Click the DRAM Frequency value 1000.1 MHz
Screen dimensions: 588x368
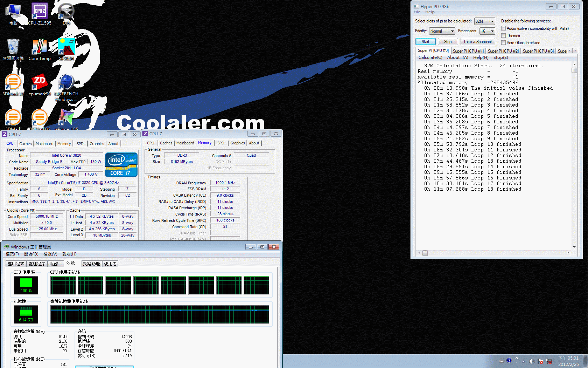pyautogui.click(x=225, y=183)
